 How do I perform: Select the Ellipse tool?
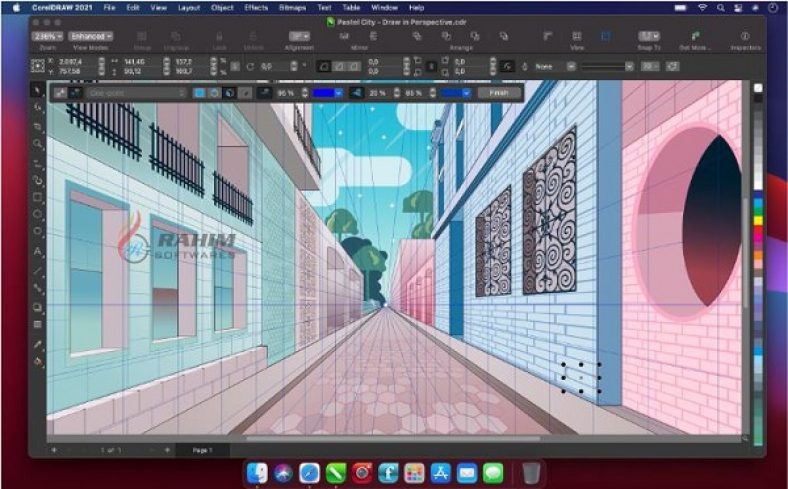coord(38,215)
